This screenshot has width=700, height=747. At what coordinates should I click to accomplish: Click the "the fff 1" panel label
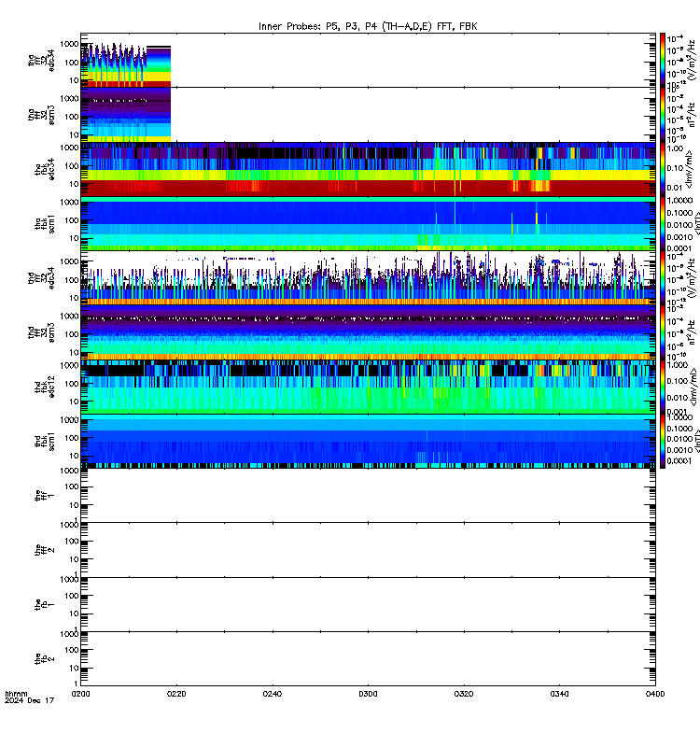tap(45, 496)
